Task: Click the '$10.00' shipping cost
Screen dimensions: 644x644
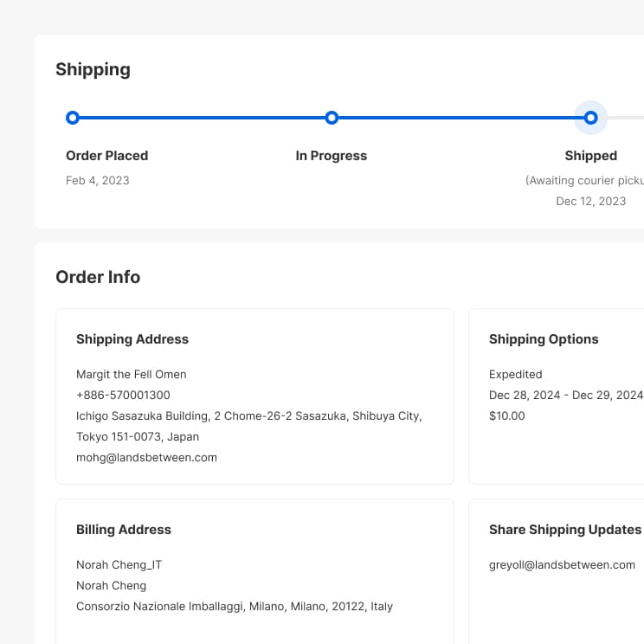Action: point(507,415)
